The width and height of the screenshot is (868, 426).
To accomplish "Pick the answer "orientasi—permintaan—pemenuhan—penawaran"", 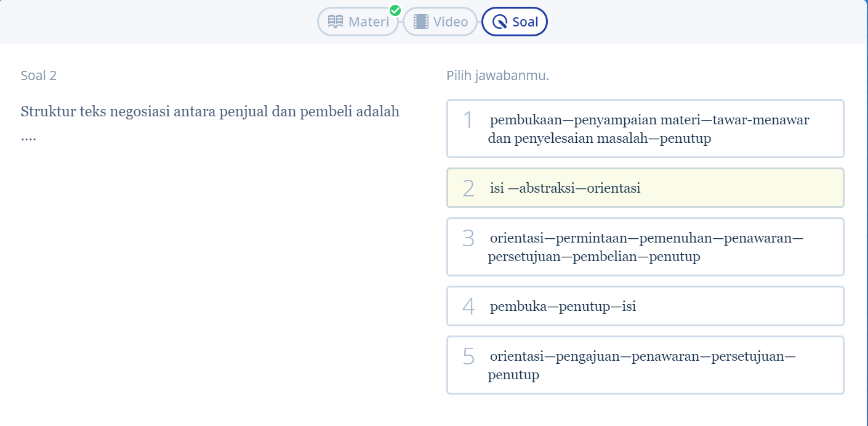I will click(x=646, y=247).
